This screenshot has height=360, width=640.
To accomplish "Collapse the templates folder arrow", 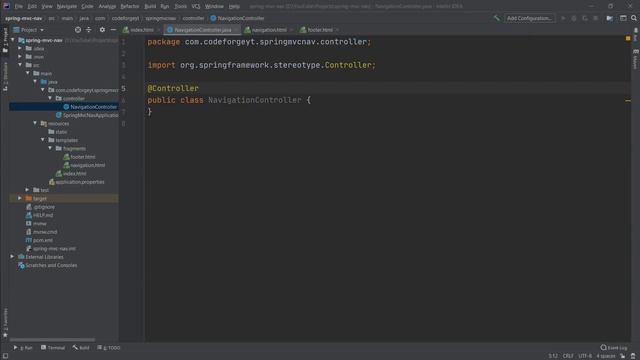I will tap(43, 140).
